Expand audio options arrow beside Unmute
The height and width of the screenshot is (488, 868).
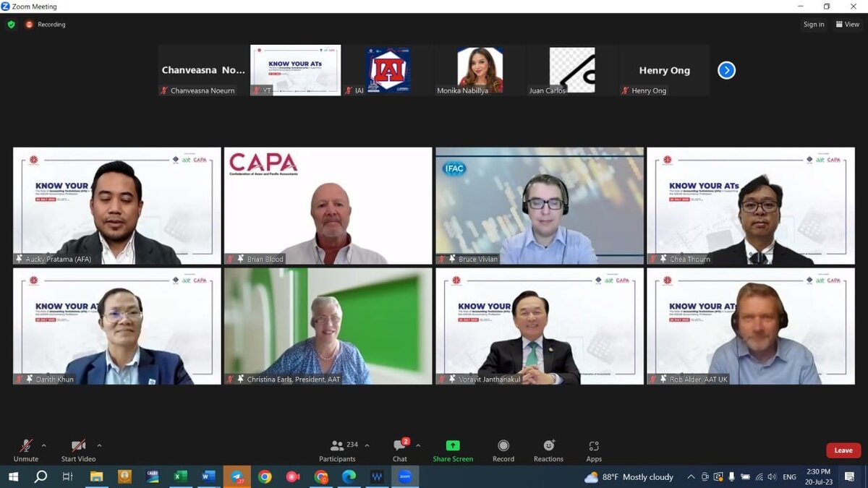click(44, 445)
